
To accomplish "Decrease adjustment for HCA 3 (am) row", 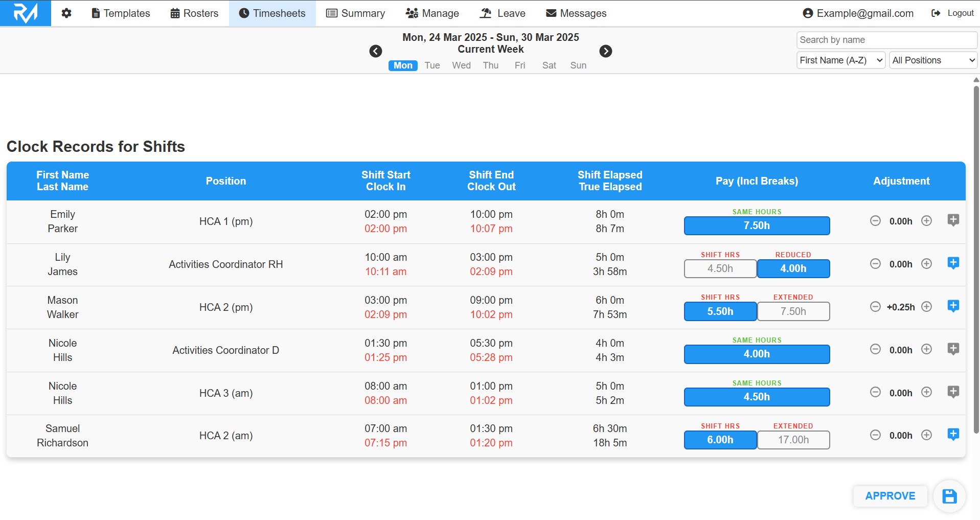I will click(875, 392).
